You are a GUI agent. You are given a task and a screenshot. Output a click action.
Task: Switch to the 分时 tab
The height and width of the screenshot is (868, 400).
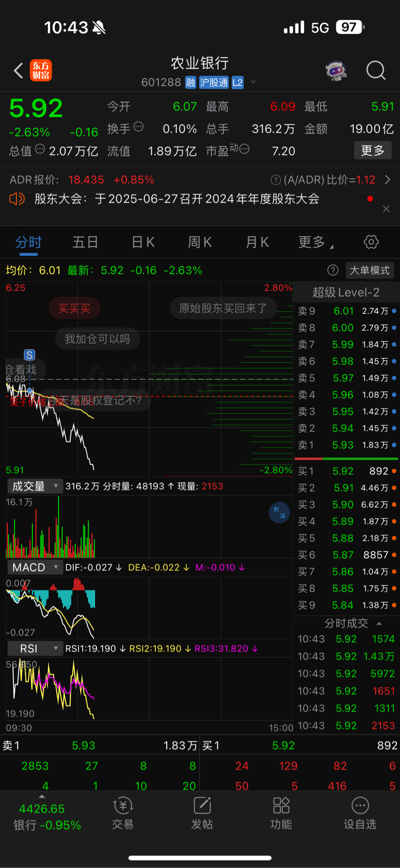(29, 242)
